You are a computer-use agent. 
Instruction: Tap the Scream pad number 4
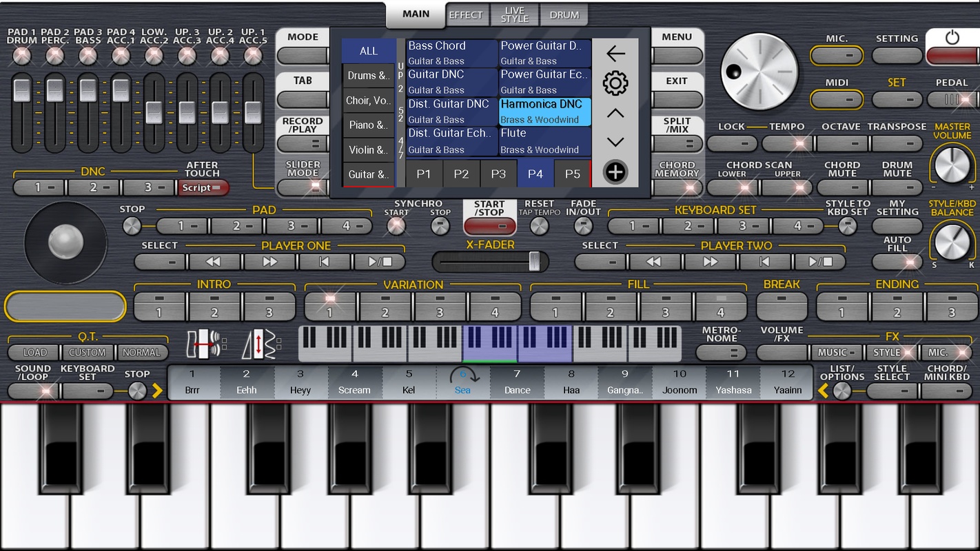tap(354, 382)
